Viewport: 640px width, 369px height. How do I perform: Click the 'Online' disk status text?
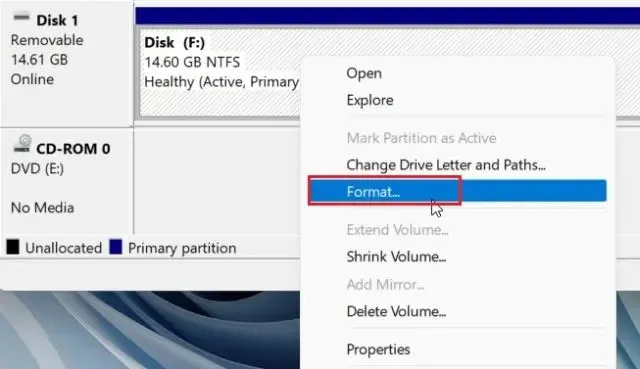(32, 79)
